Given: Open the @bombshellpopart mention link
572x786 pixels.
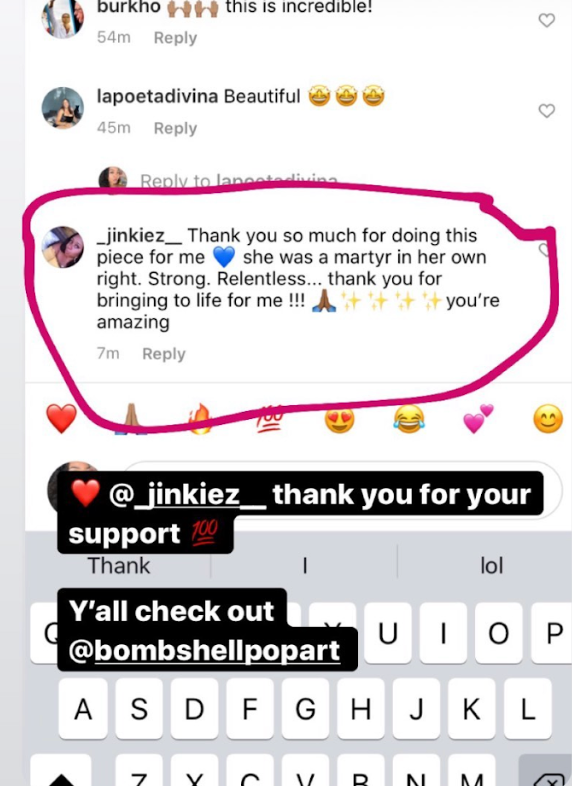Looking at the screenshot, I should pos(204,651).
